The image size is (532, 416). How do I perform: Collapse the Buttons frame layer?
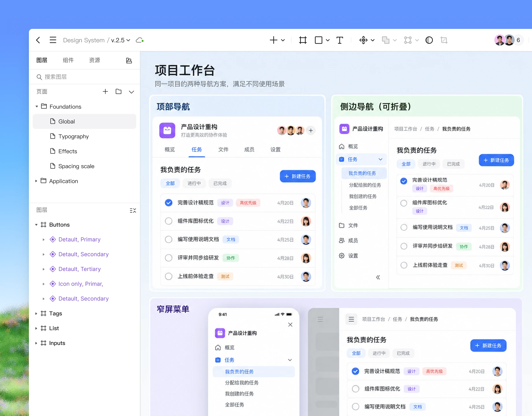click(36, 225)
